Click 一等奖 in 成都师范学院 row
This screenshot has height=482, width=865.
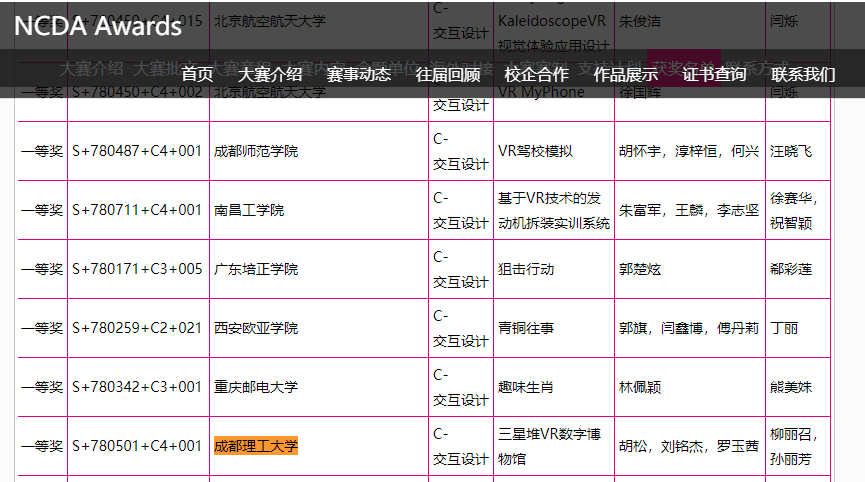42,151
